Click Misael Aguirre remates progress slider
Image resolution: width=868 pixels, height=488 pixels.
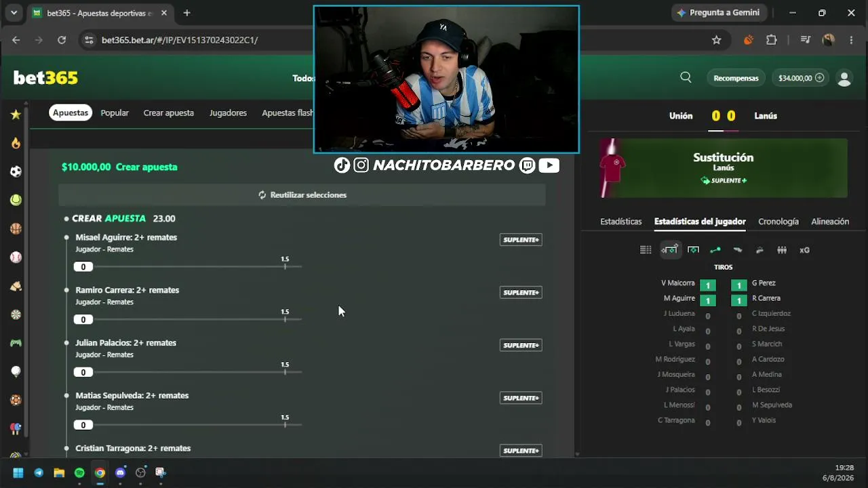click(188, 267)
